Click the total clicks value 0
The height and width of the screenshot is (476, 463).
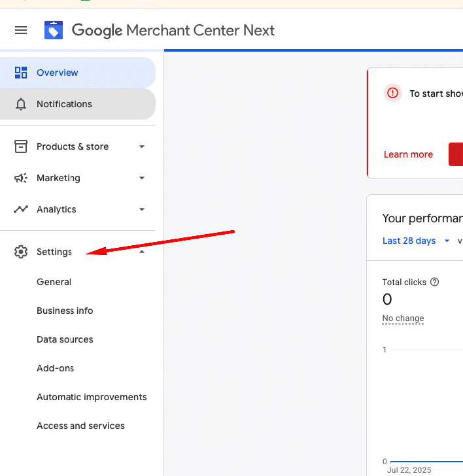tap(387, 299)
